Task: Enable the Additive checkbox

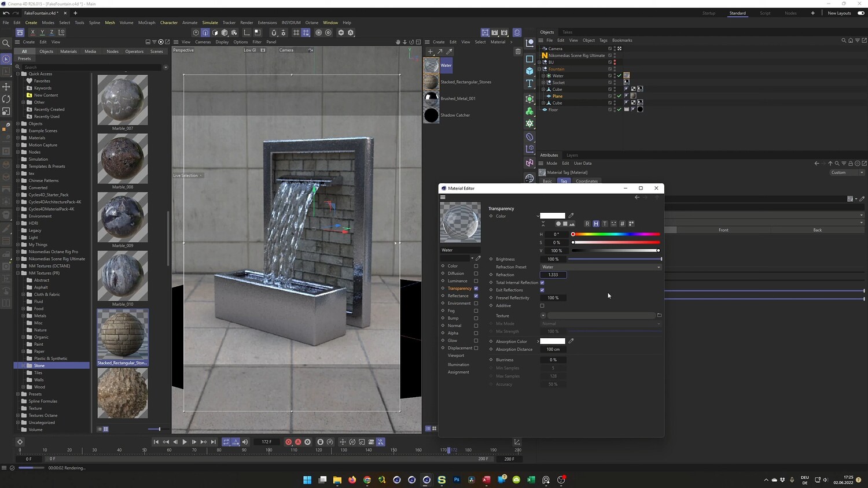Action: (542, 306)
